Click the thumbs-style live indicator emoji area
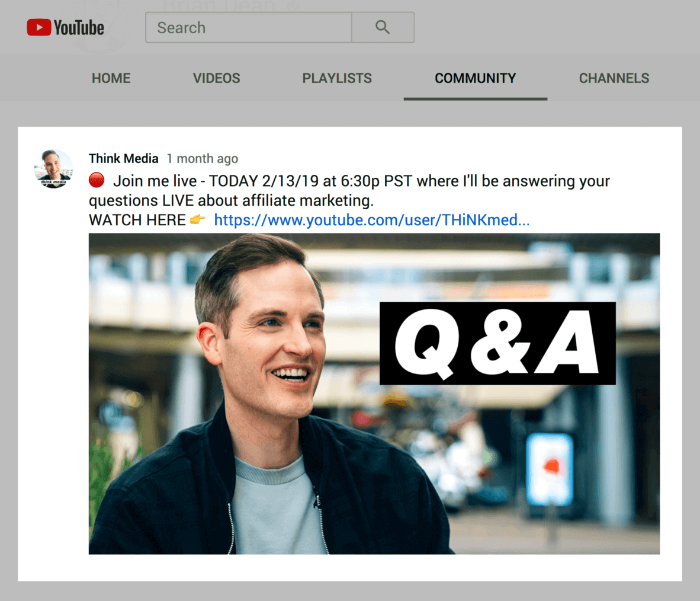700x601 pixels. click(97, 179)
